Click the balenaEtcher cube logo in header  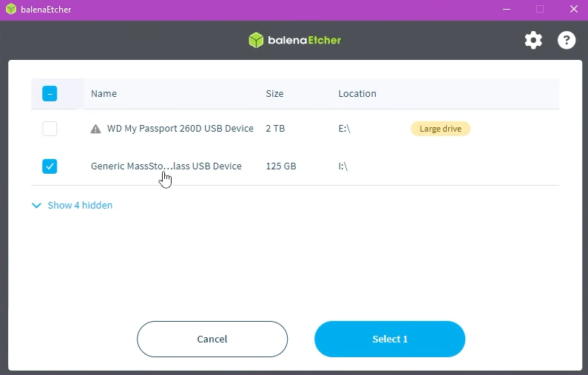256,40
